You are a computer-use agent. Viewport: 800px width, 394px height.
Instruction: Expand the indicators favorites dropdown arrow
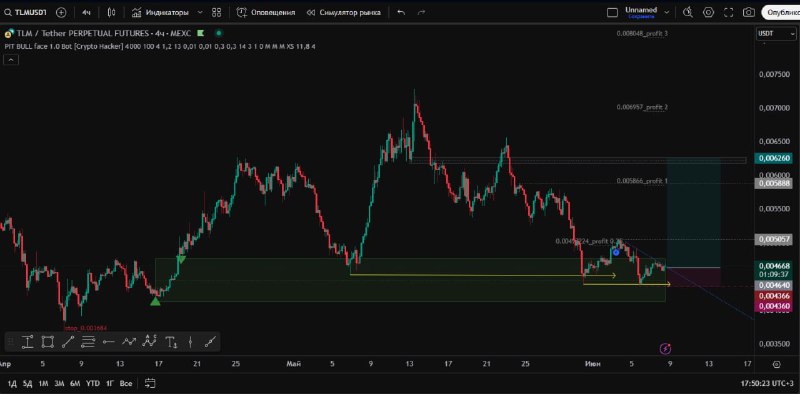pyautogui.click(x=199, y=12)
